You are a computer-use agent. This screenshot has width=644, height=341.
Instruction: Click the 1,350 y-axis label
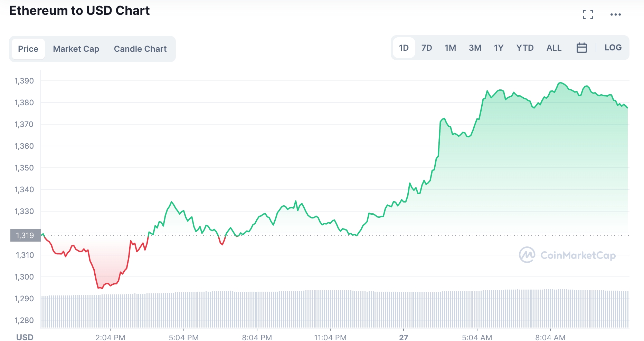[24, 168]
